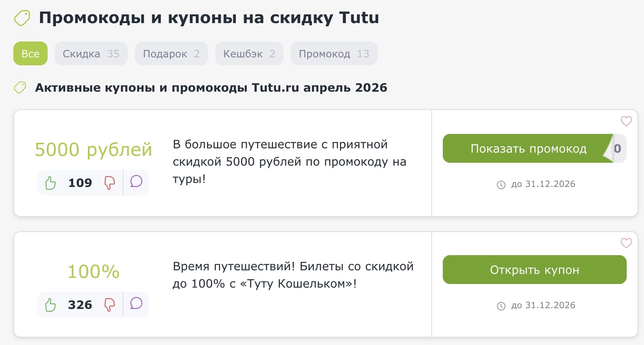Select the Промокод 13 filter
The image size is (644, 345).
click(x=334, y=53)
